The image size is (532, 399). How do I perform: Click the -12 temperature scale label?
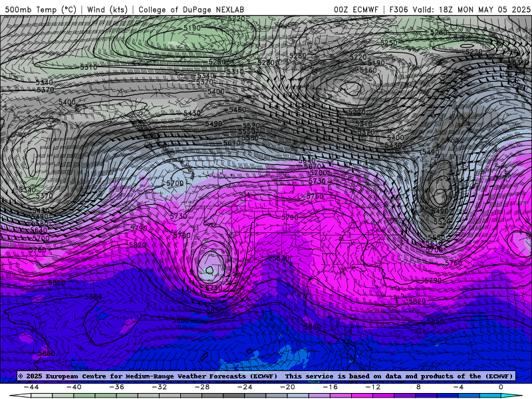tap(373, 387)
